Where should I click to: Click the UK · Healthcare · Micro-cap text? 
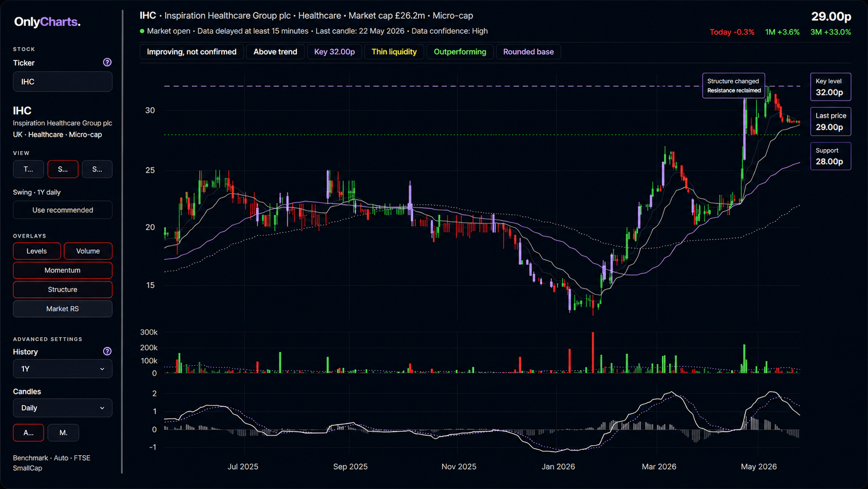[58, 135]
